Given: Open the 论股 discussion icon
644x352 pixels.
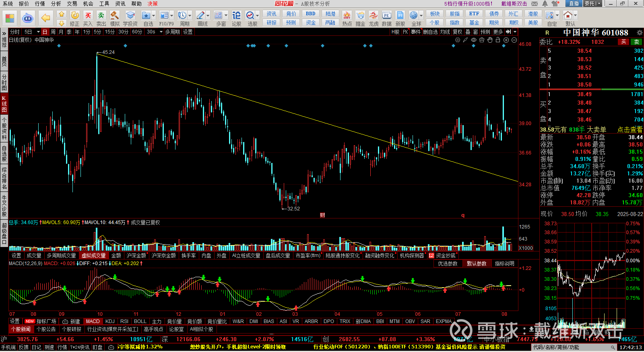Looking at the screenshot, I should (236, 19).
